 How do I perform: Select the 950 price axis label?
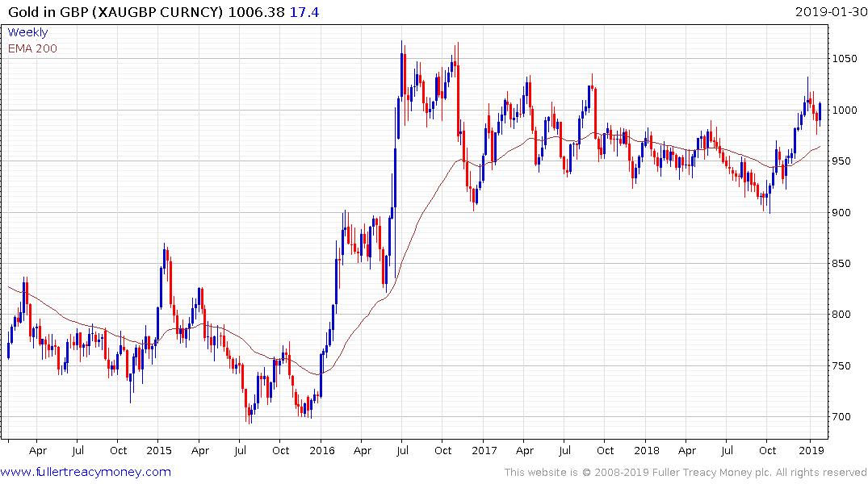click(842, 161)
